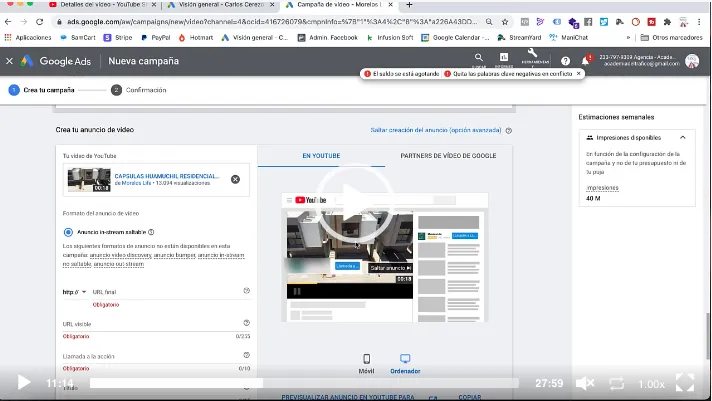The image size is (712, 401).
Task: Open help icon next to URL visible
Action: click(x=247, y=323)
